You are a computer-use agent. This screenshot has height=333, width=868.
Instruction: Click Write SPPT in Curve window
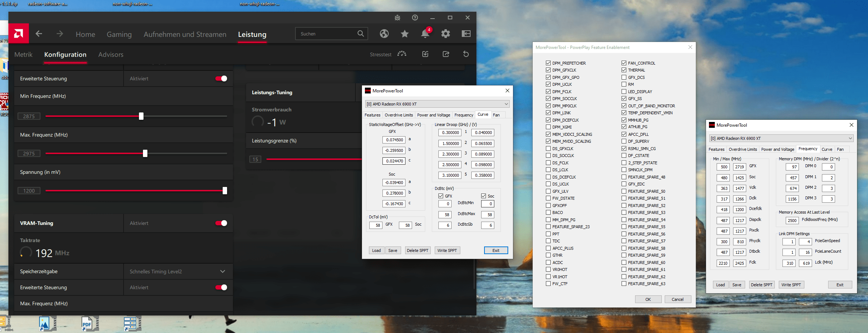[x=447, y=250]
